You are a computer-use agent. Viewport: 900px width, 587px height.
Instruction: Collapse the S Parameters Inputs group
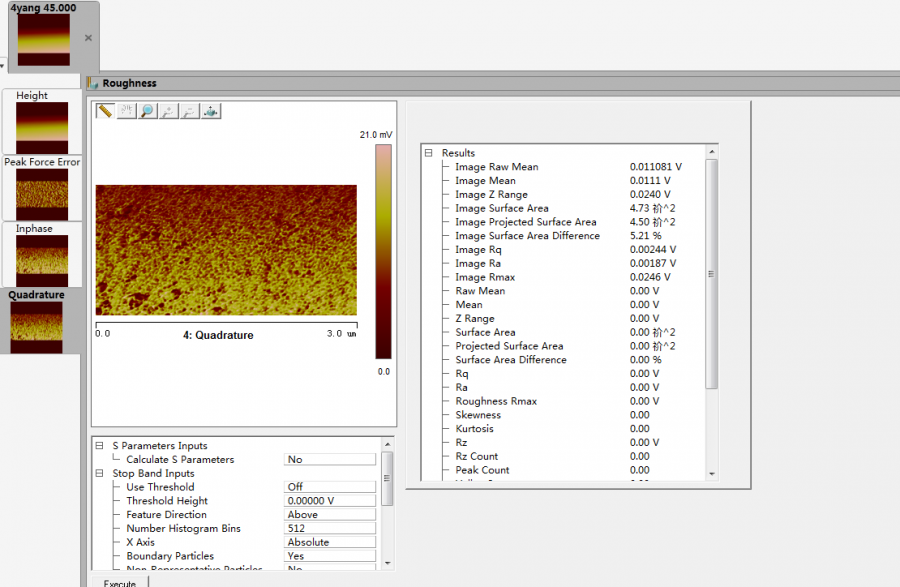(x=99, y=446)
